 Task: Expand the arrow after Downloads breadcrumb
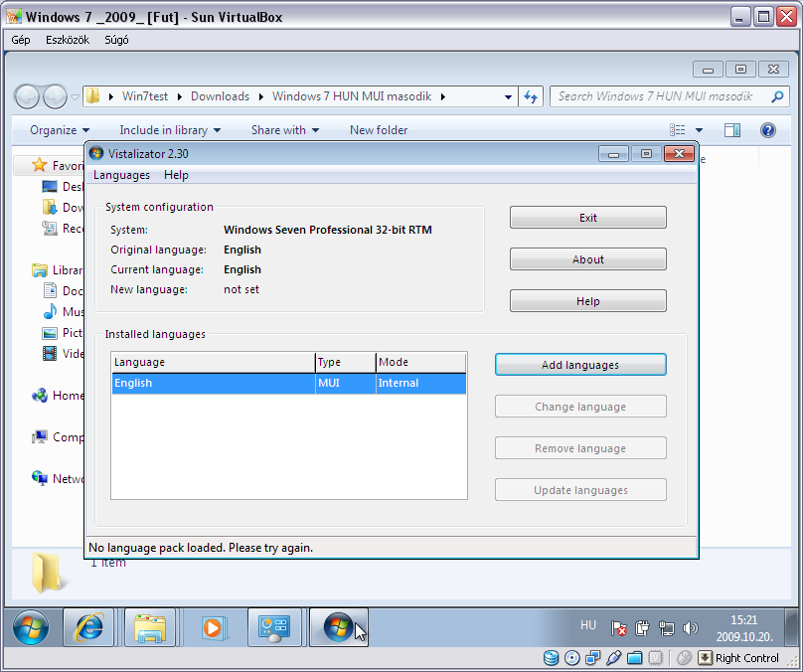[261, 96]
